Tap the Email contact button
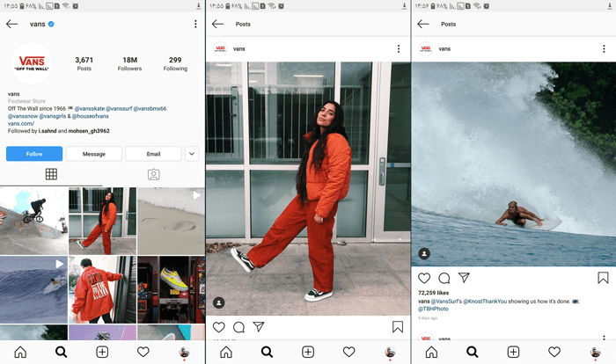The height and width of the screenshot is (364, 616). (x=154, y=154)
